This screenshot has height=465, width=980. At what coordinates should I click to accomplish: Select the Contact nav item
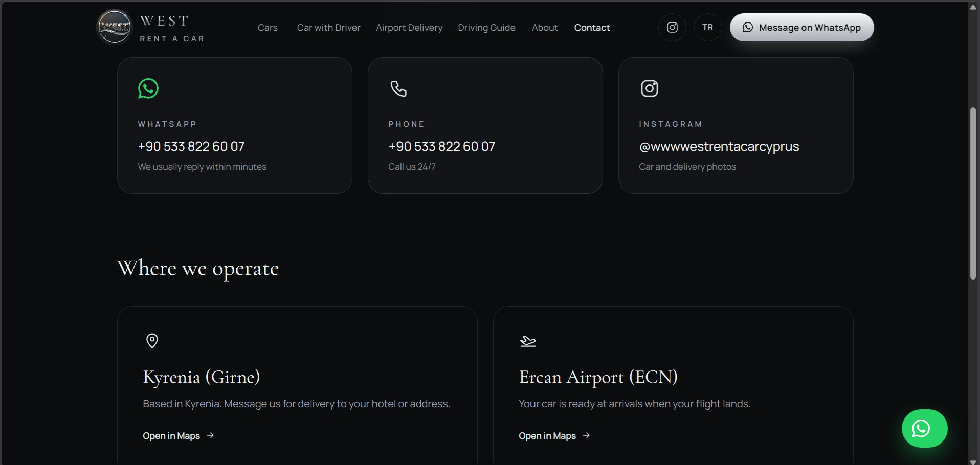pyautogui.click(x=592, y=28)
